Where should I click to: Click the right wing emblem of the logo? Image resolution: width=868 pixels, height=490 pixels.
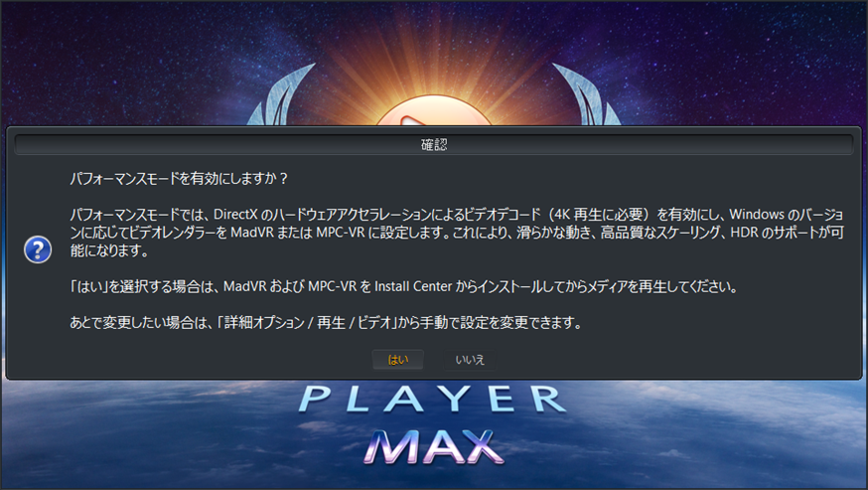point(586,95)
